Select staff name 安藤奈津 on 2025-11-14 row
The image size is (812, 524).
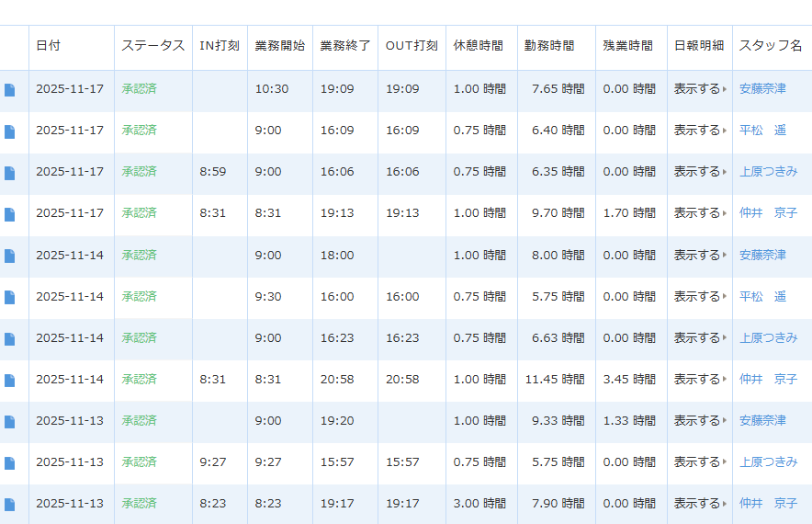(762, 255)
